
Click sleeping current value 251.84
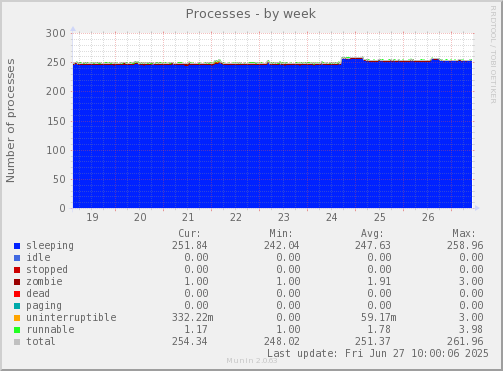pyautogui.click(x=190, y=245)
